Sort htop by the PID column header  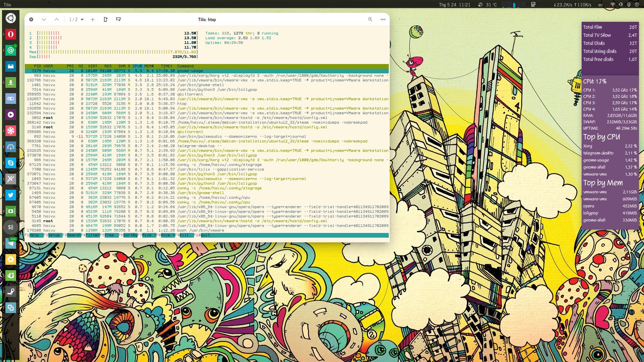tap(37, 66)
